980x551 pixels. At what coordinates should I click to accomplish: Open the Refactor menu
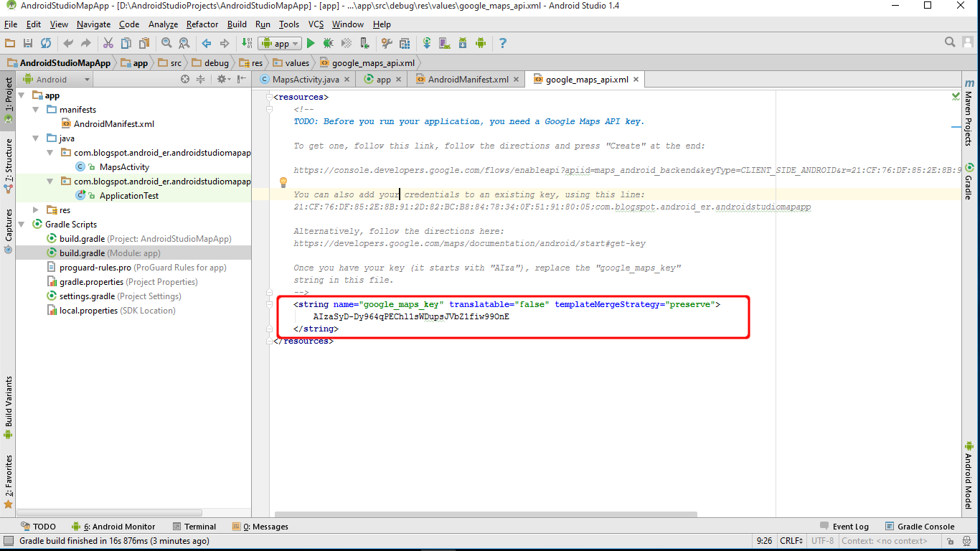click(202, 24)
